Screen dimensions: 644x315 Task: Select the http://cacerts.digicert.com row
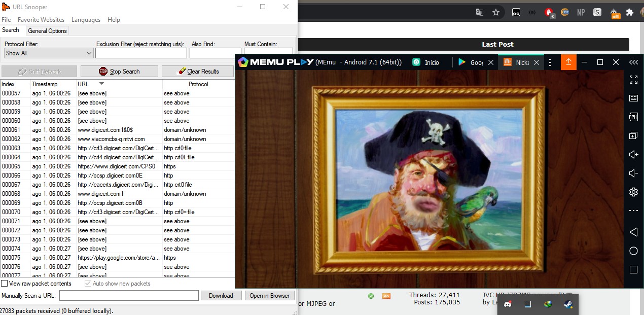coord(117,185)
